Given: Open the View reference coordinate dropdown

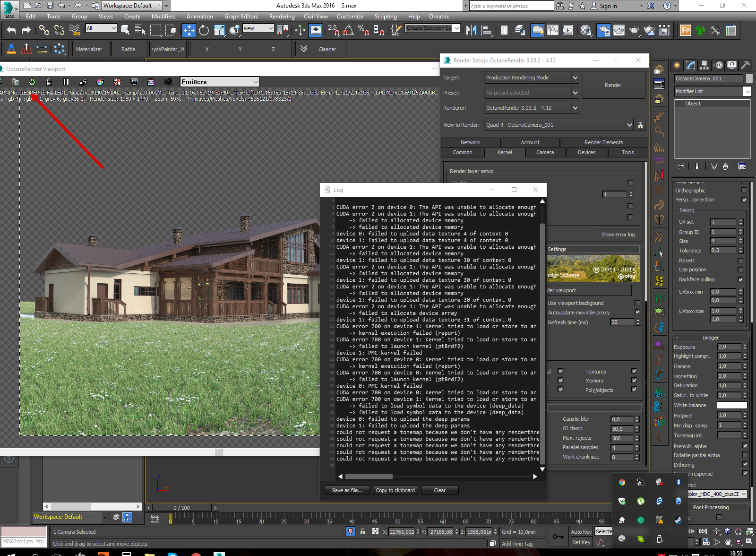Looking at the screenshot, I should [258, 28].
